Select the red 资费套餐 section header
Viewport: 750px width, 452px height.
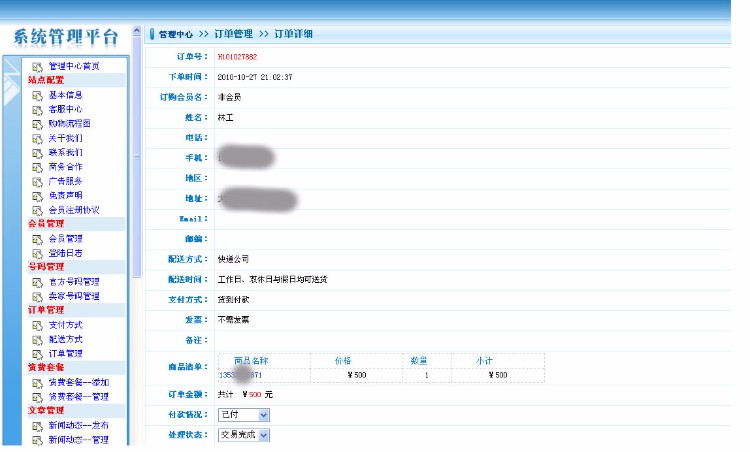tap(46, 367)
